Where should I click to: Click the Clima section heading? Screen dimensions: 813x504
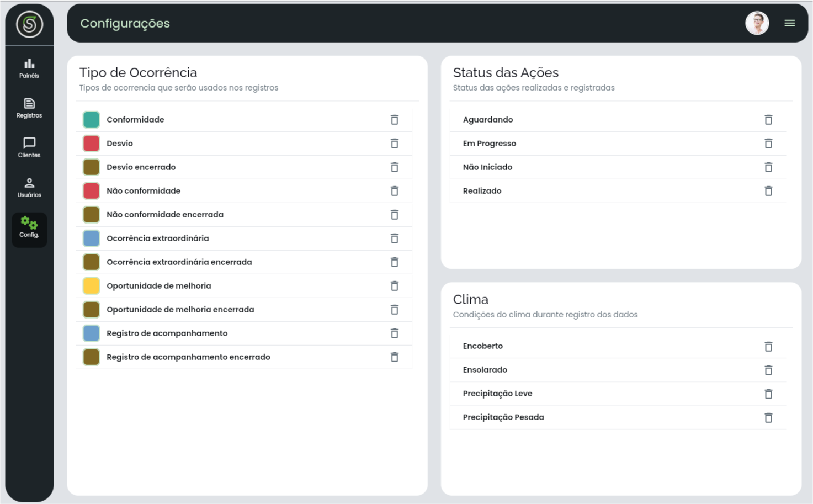pyautogui.click(x=471, y=299)
